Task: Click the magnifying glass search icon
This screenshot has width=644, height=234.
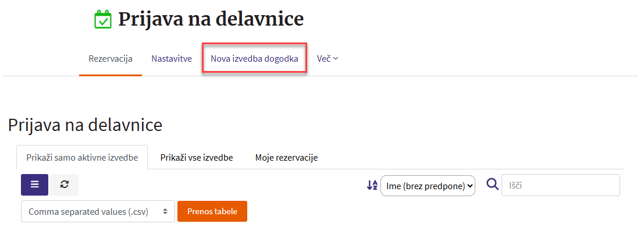Action: [x=492, y=185]
